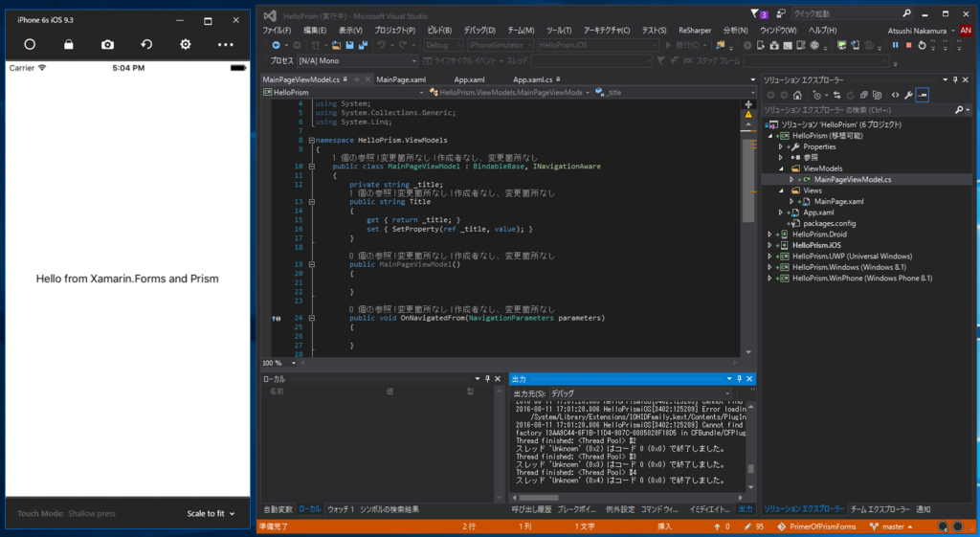Click the pending changes 95 indicator
Image resolution: width=980 pixels, height=537 pixels.
(754, 527)
